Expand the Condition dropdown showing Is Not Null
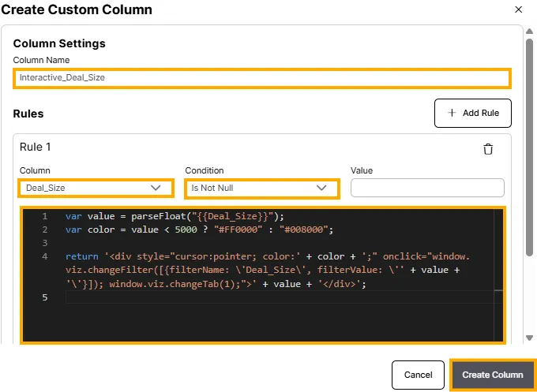 tap(260, 188)
